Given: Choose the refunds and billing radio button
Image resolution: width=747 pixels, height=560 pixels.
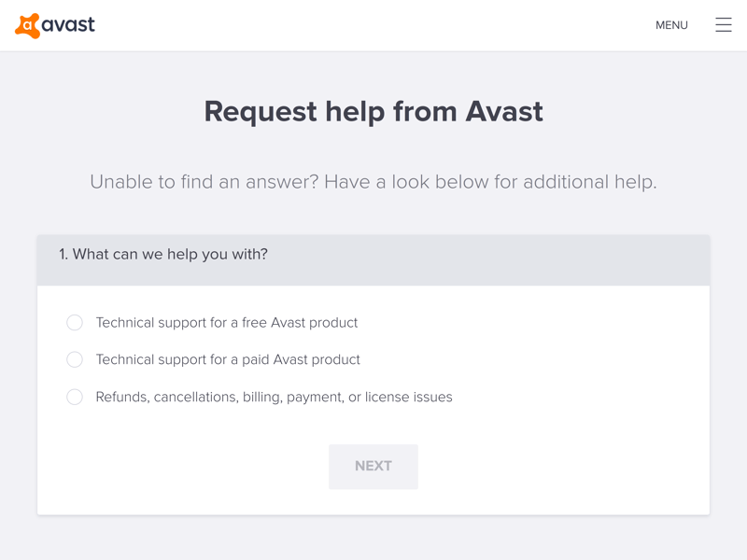Looking at the screenshot, I should pyautogui.click(x=75, y=397).
